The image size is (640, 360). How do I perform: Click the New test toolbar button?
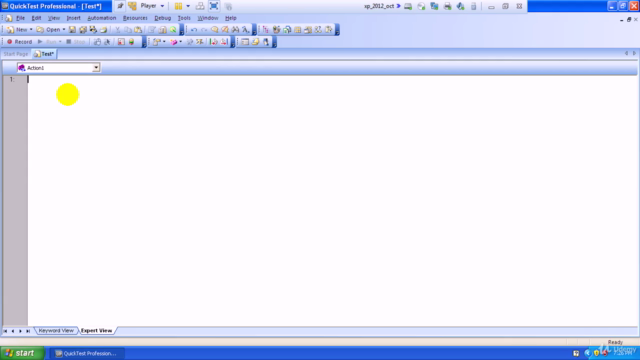click(17, 29)
